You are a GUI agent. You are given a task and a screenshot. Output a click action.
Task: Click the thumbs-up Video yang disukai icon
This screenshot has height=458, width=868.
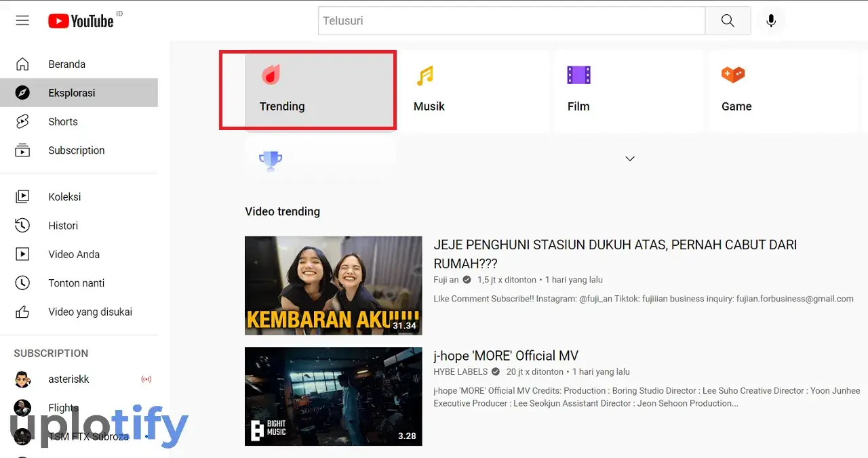22,312
